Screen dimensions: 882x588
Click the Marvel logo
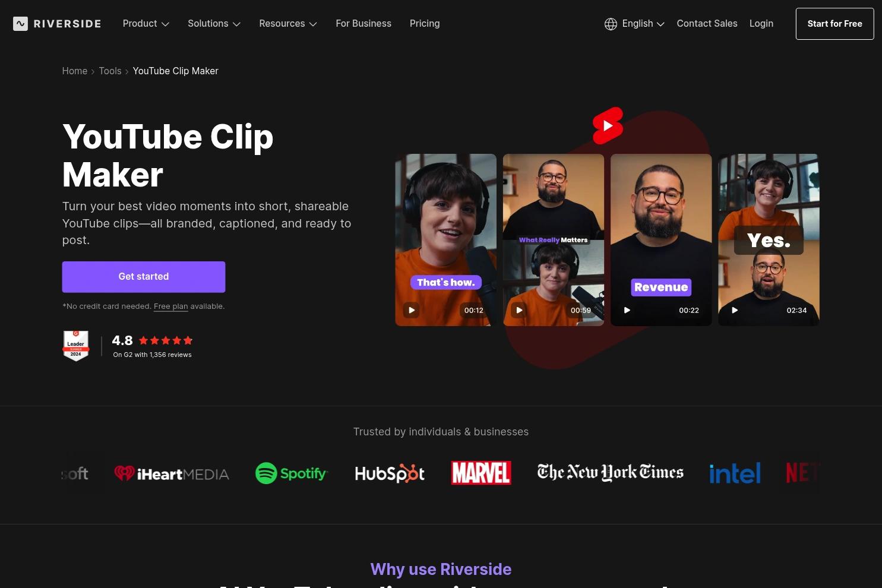481,473
